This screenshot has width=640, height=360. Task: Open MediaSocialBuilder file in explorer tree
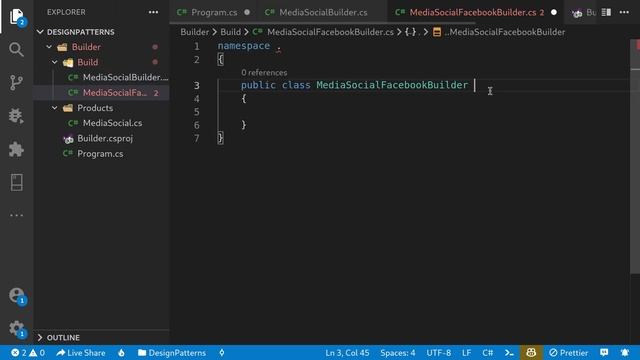101,77
